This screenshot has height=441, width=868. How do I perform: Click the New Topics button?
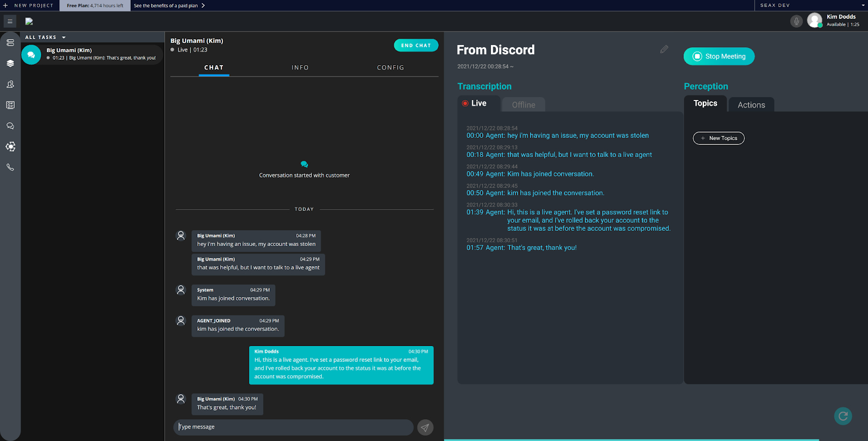[719, 138]
